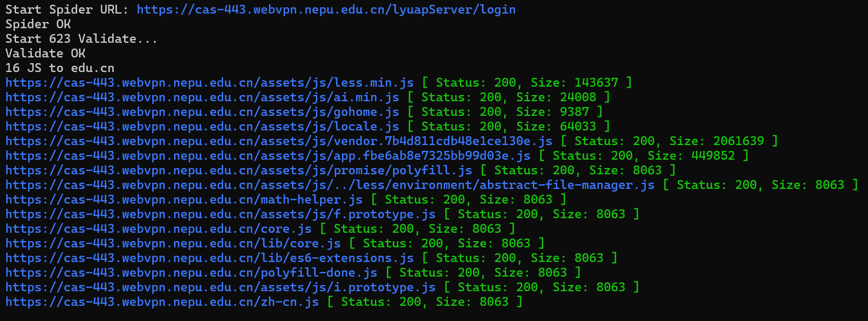The width and height of the screenshot is (868, 321).
Task: Click the status text beside math-helper.js
Action: pos(469,200)
